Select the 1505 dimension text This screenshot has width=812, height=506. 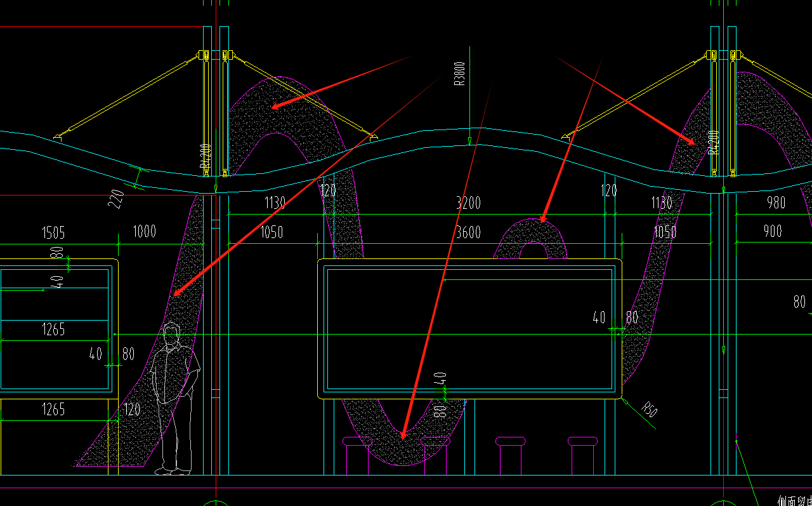(53, 233)
